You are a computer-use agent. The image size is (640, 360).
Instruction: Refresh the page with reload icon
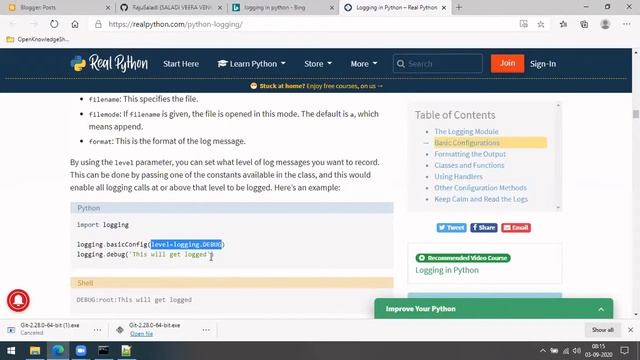(x=54, y=24)
